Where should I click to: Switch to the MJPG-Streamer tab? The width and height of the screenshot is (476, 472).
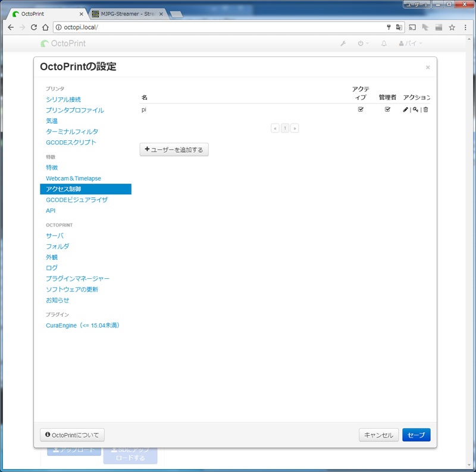coord(127,14)
